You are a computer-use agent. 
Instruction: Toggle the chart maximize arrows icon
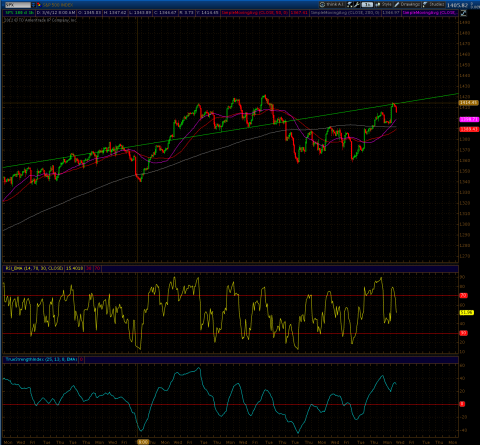[x=463, y=13]
